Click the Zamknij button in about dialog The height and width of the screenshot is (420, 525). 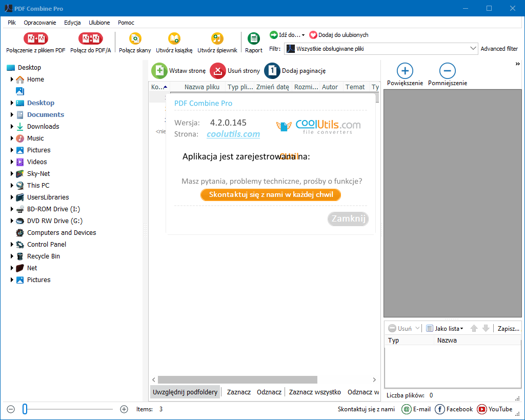pos(348,218)
